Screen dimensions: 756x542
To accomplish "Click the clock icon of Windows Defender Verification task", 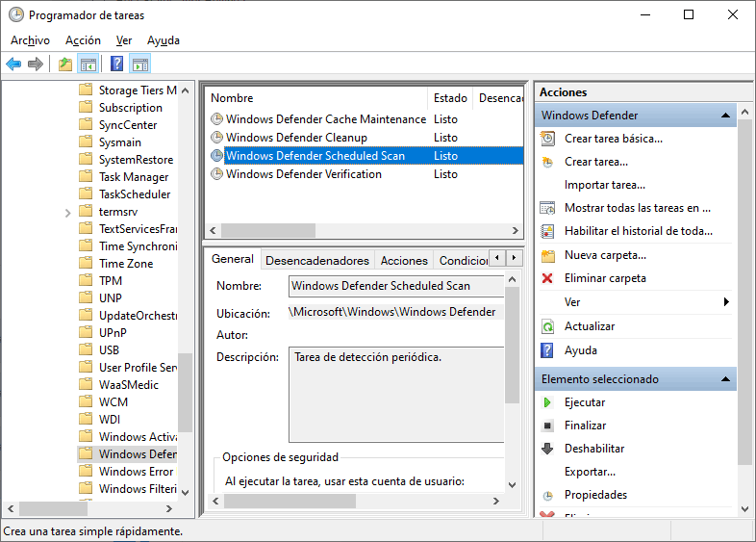I will pos(217,174).
